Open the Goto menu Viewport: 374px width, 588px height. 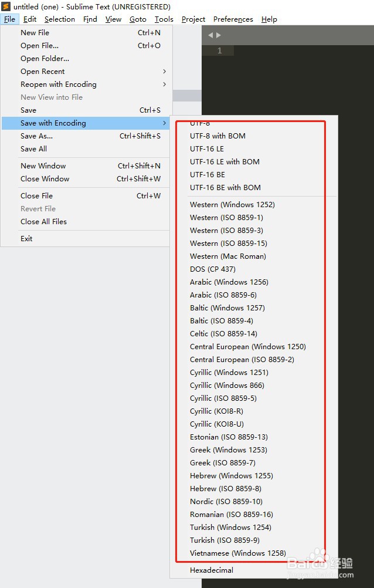pyautogui.click(x=138, y=19)
